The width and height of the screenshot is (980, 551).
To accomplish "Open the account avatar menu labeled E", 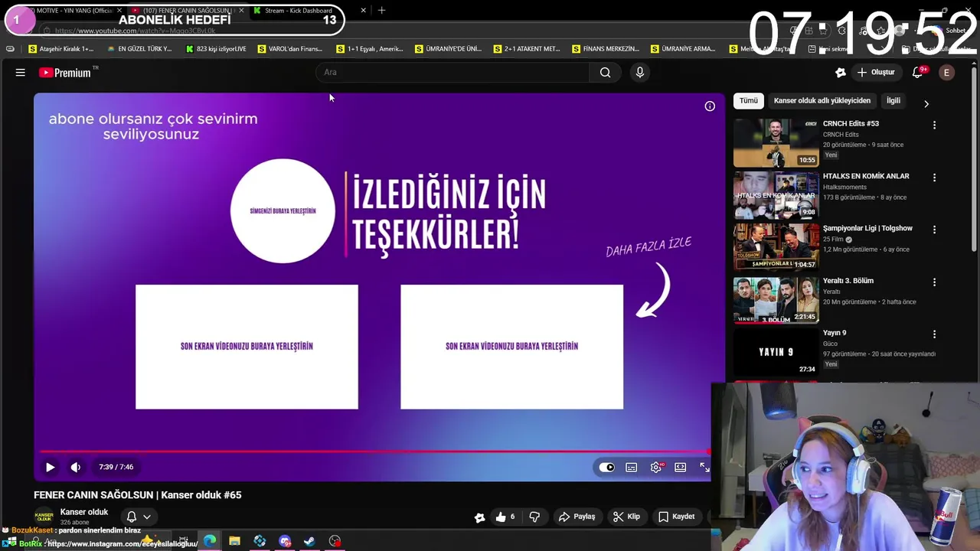I will point(947,73).
